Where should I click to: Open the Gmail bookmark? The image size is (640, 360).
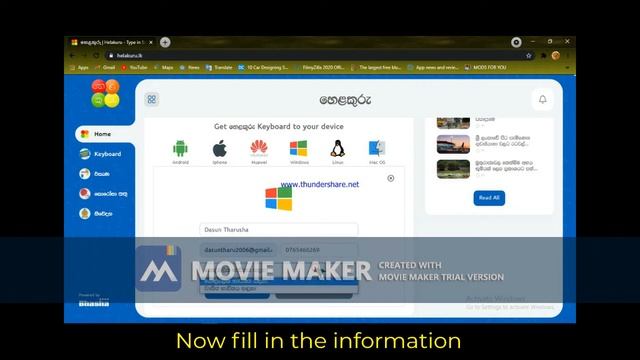tap(105, 67)
